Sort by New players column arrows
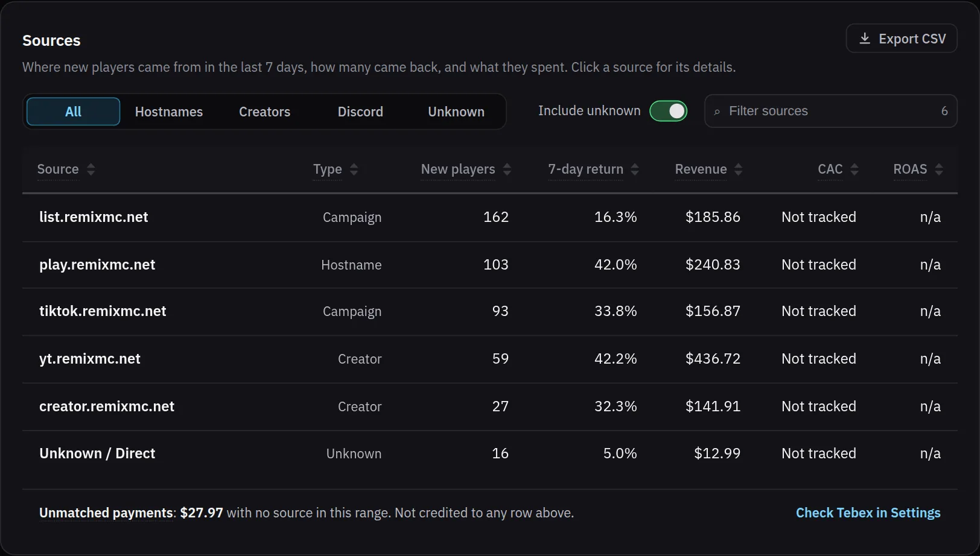The image size is (980, 556). tap(507, 169)
